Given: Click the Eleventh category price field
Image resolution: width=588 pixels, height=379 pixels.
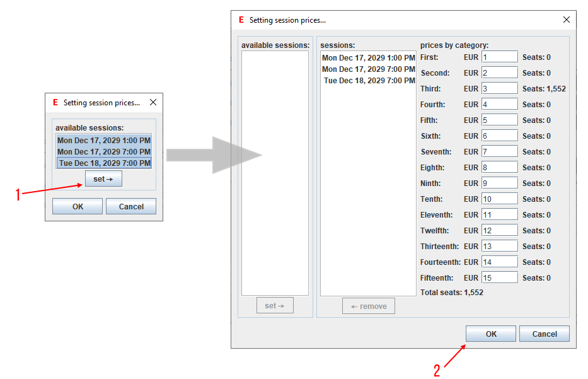Looking at the screenshot, I should coord(500,214).
